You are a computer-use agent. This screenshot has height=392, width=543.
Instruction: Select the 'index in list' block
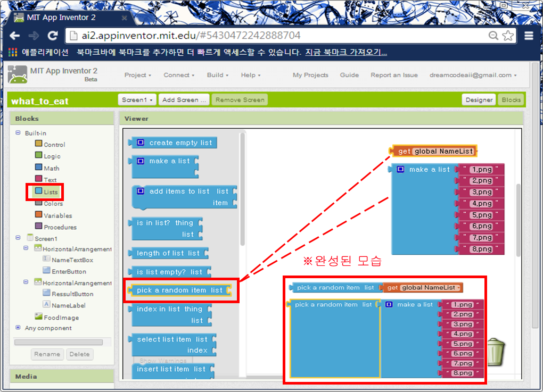coord(170,314)
